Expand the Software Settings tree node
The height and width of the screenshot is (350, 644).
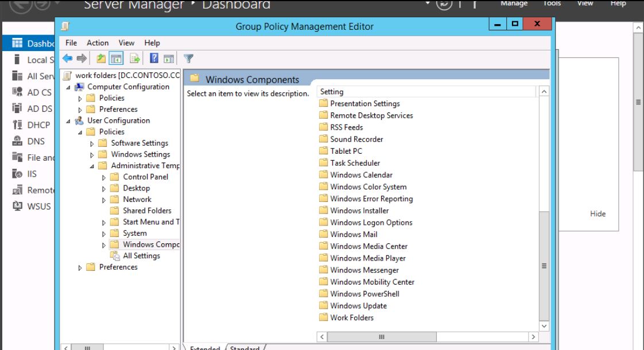click(x=92, y=144)
